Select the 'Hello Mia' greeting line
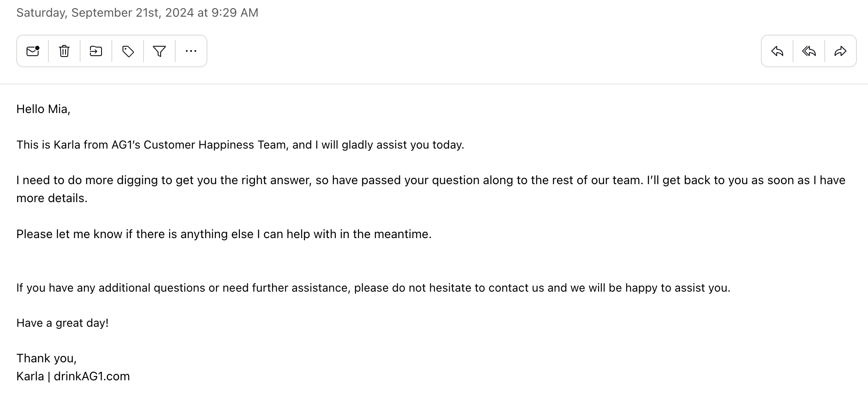This screenshot has height=400, width=868. (43, 109)
